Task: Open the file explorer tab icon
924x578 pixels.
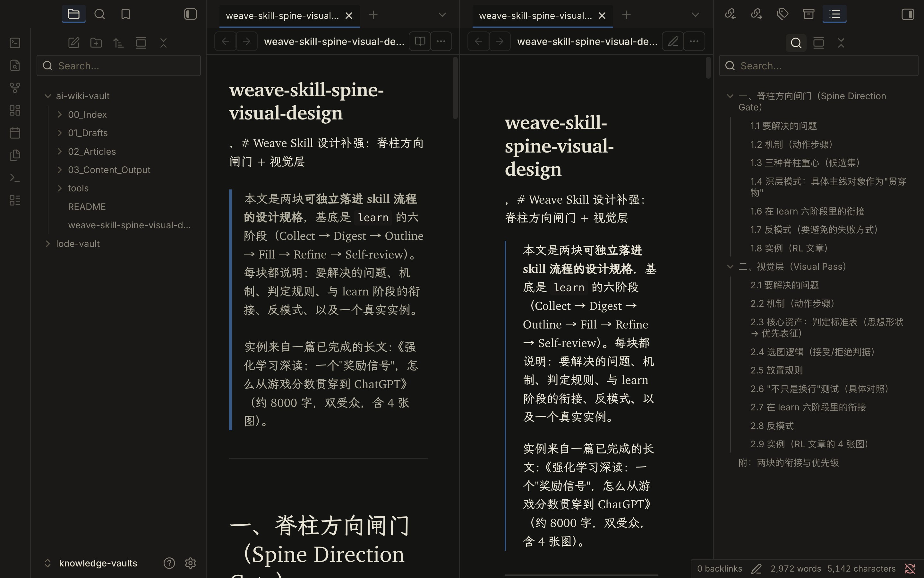Action: click(x=73, y=14)
